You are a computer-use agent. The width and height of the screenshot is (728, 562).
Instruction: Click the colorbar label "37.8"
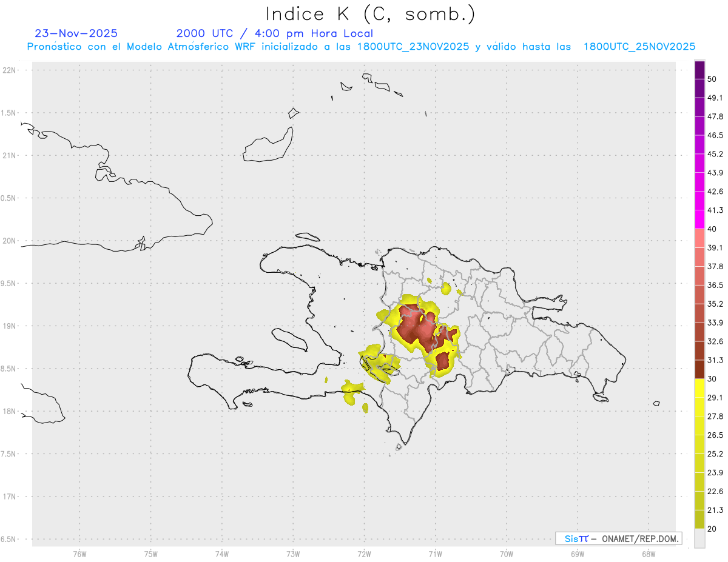[x=715, y=266]
